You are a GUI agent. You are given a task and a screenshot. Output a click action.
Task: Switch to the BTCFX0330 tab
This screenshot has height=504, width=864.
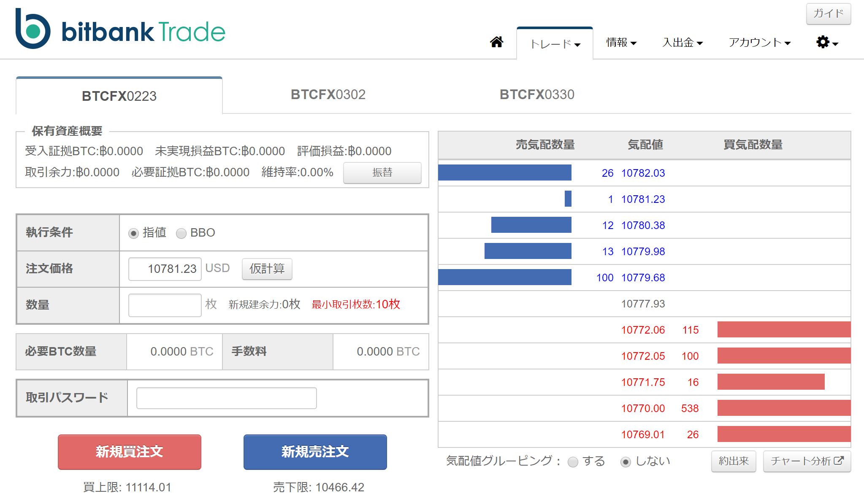tap(537, 94)
